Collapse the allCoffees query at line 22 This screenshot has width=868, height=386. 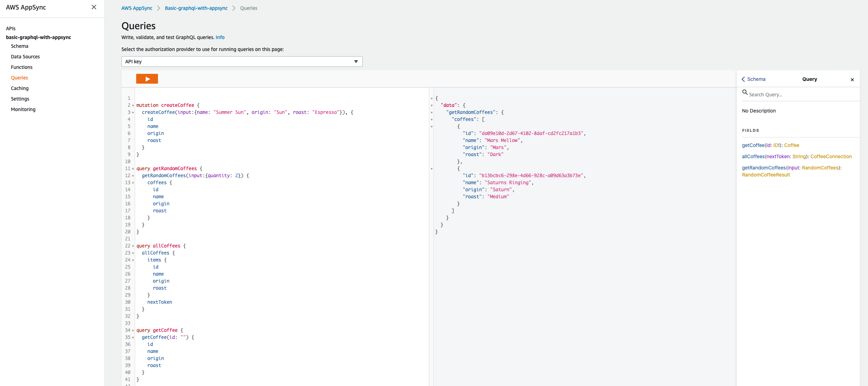click(x=133, y=246)
